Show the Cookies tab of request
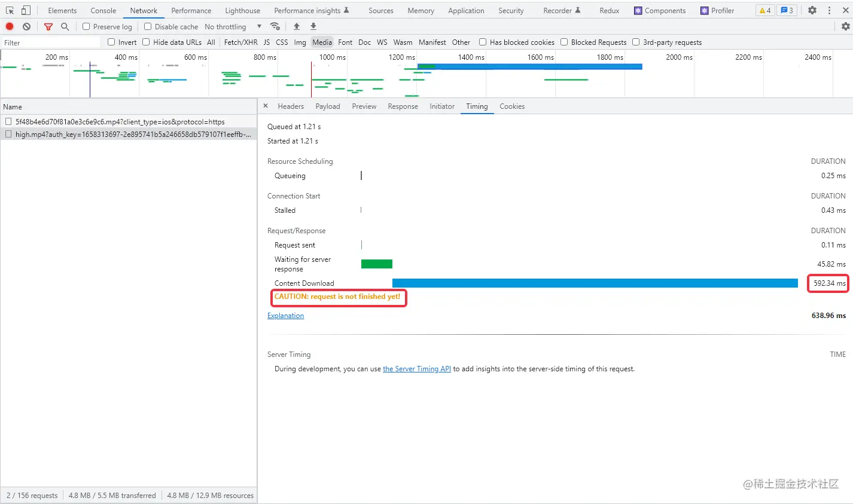This screenshot has height=504, width=853. [x=512, y=106]
